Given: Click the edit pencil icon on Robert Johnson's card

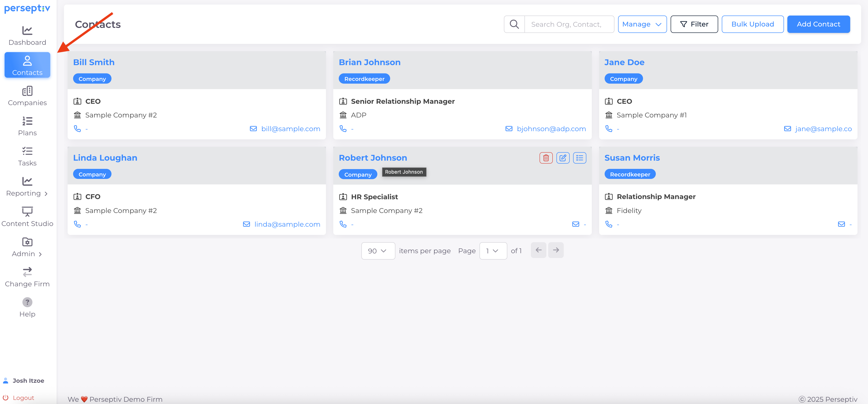Looking at the screenshot, I should tap(563, 158).
